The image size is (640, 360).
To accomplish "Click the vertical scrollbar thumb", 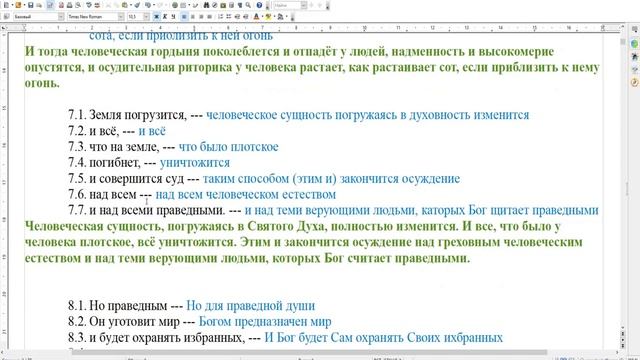I will point(622,42).
